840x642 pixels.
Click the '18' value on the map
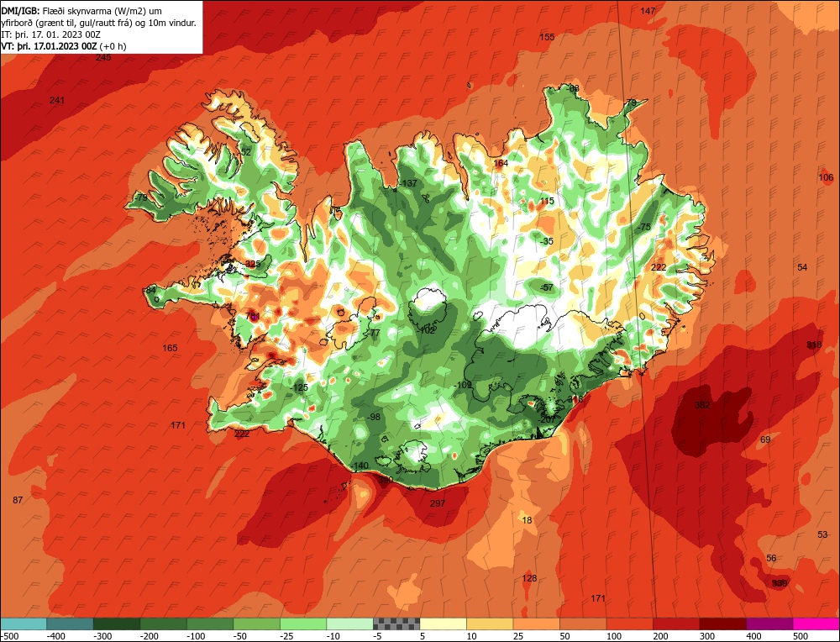(x=528, y=520)
